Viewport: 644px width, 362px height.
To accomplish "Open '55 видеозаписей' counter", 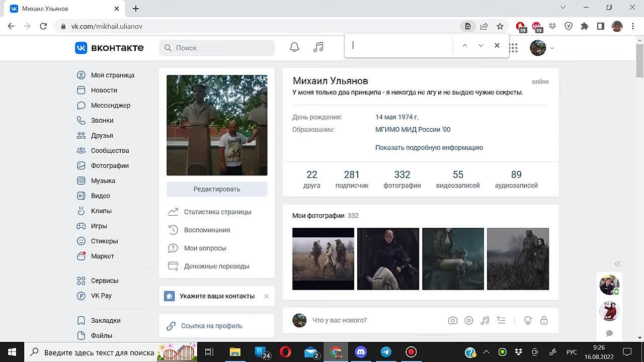I will [x=458, y=179].
